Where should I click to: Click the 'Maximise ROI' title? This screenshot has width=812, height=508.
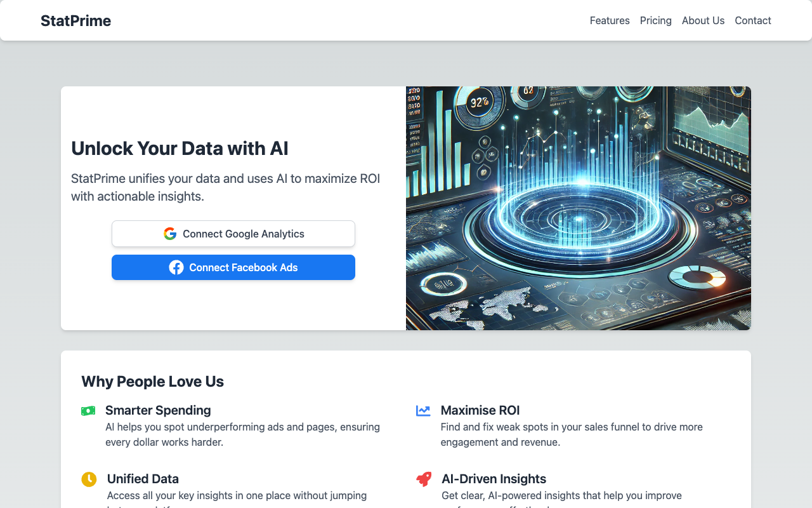coord(480,410)
